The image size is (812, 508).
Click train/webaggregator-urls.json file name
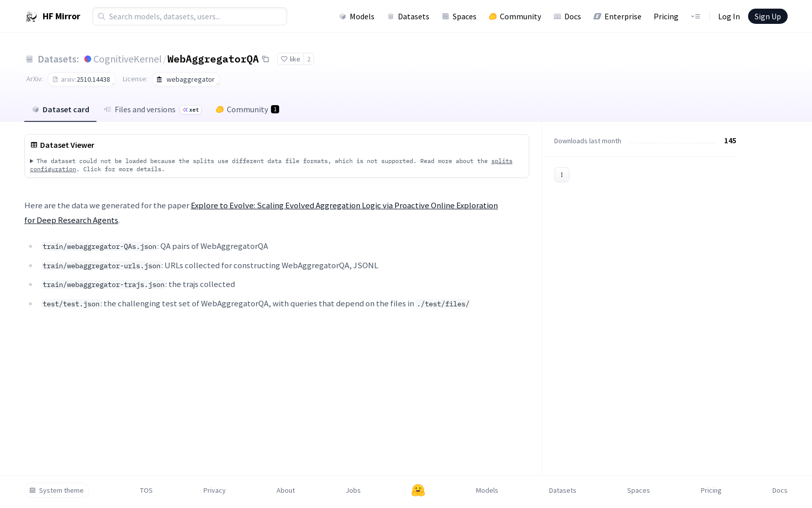pyautogui.click(x=101, y=266)
